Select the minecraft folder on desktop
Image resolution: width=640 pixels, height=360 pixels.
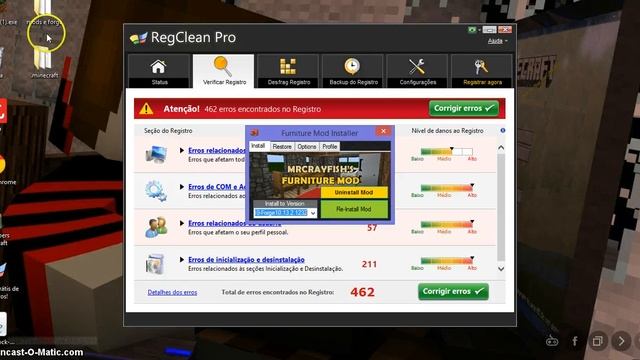pos(44,62)
